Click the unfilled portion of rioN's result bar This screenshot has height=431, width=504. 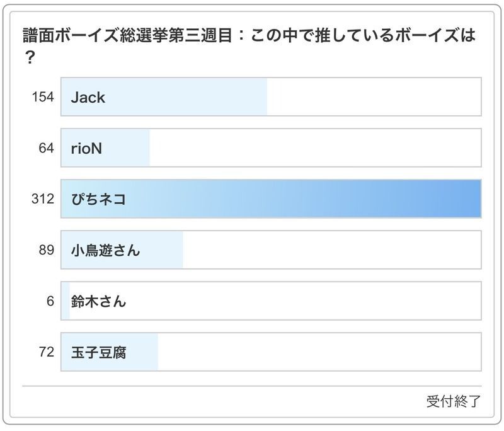[x=315, y=148]
